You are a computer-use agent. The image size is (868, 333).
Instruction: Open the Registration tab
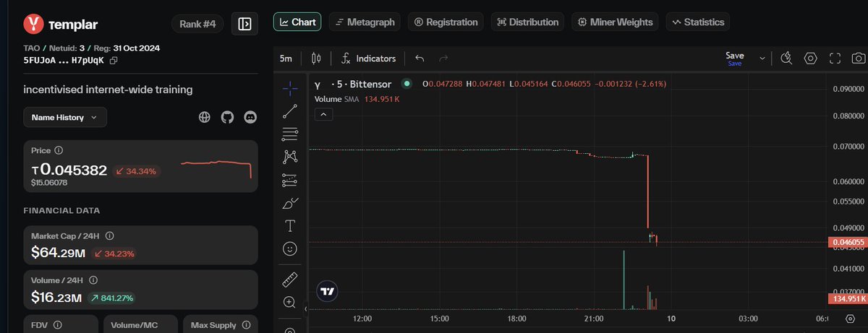[446, 22]
